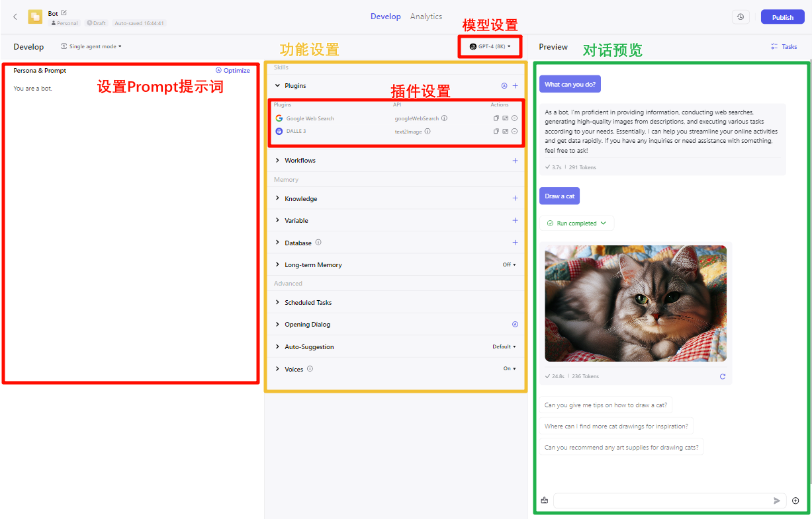Expand the Database section
The width and height of the screenshot is (812, 519).
pyautogui.click(x=278, y=243)
